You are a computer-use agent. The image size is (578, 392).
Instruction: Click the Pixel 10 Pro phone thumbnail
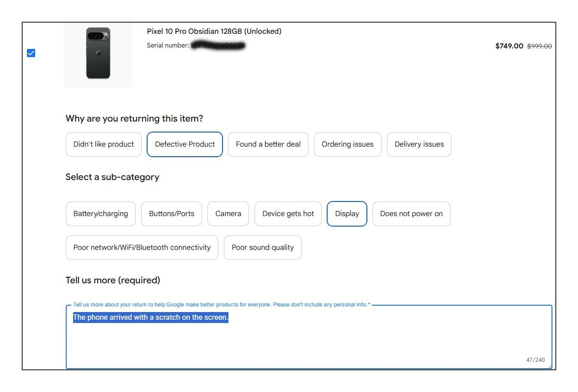[x=98, y=53]
